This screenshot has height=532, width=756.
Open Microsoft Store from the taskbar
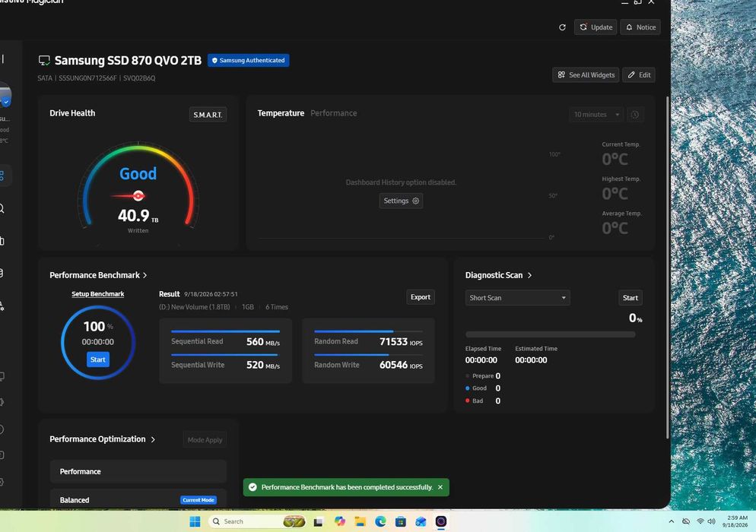tap(400, 521)
